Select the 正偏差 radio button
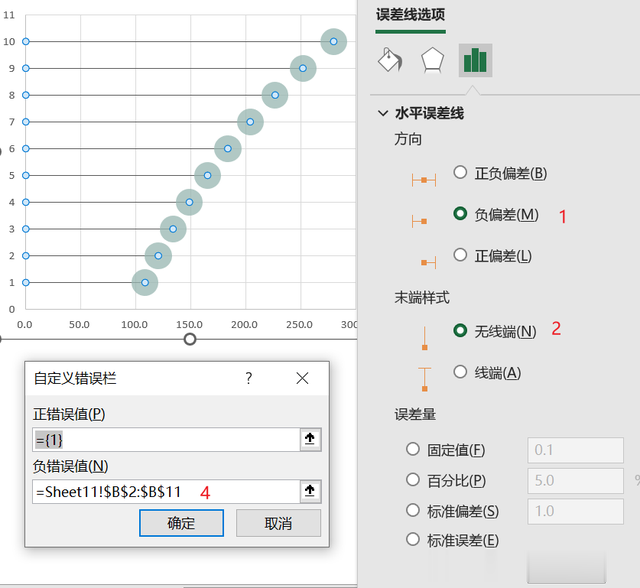This screenshot has height=588, width=640. tap(460, 255)
